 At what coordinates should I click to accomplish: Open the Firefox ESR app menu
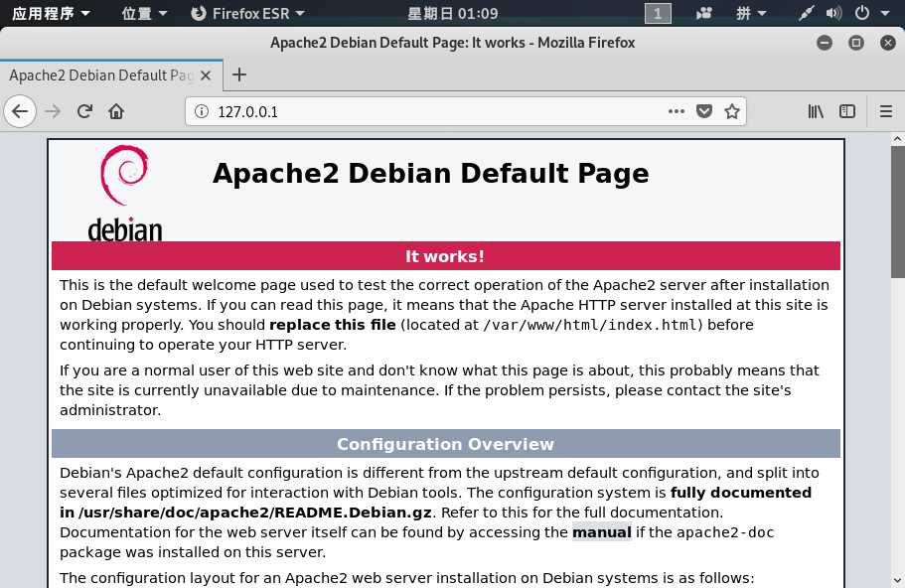[x=247, y=13]
